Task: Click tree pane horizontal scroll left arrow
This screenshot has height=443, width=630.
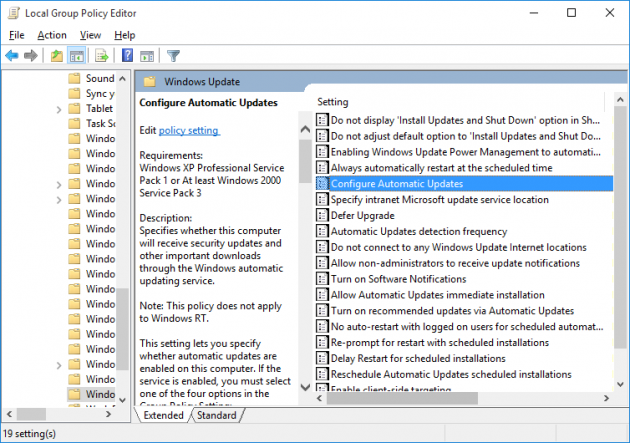Action: pos(10,414)
